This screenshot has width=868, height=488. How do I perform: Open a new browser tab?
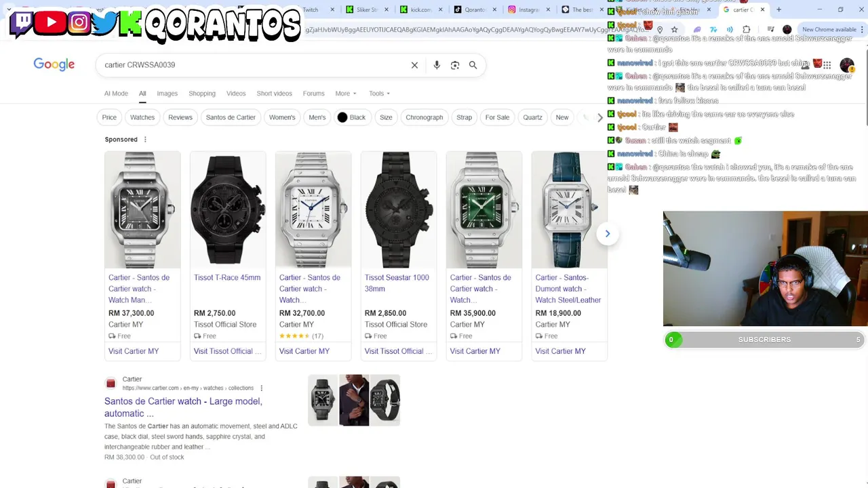(778, 9)
